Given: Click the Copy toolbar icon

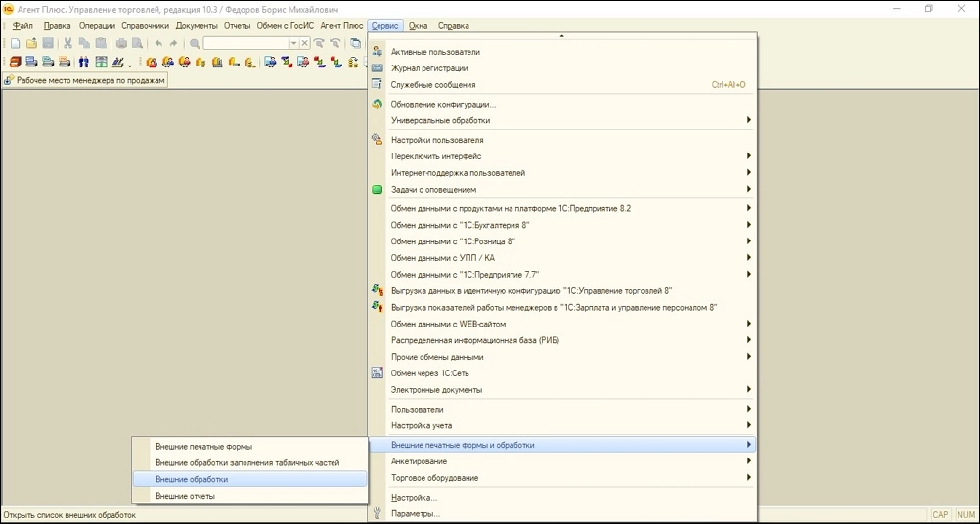Looking at the screenshot, I should (x=84, y=44).
